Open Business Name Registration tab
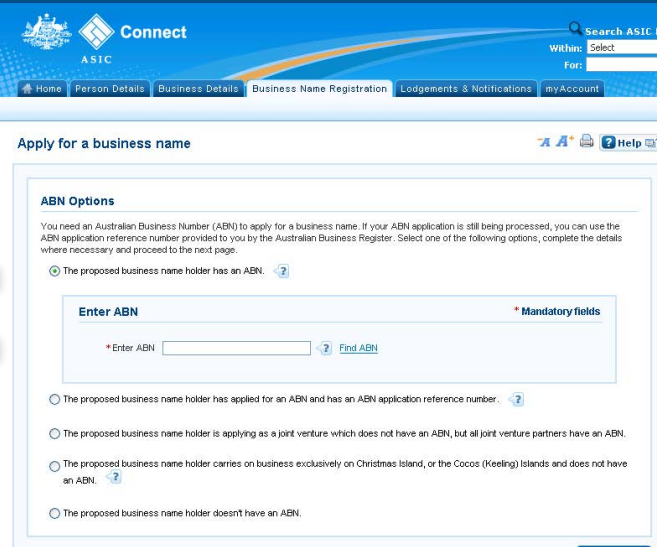The width and height of the screenshot is (657, 547). [x=319, y=89]
